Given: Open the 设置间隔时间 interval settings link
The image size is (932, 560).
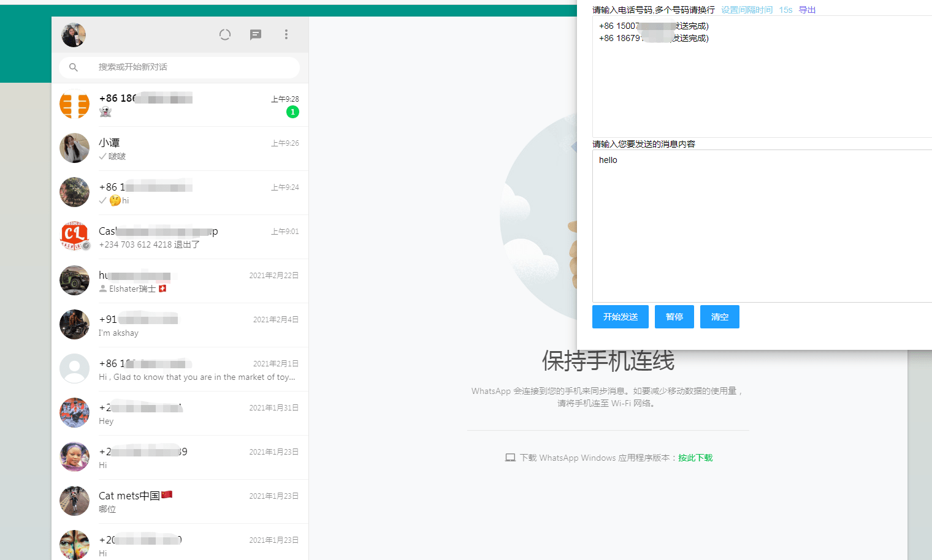Looking at the screenshot, I should click(746, 10).
